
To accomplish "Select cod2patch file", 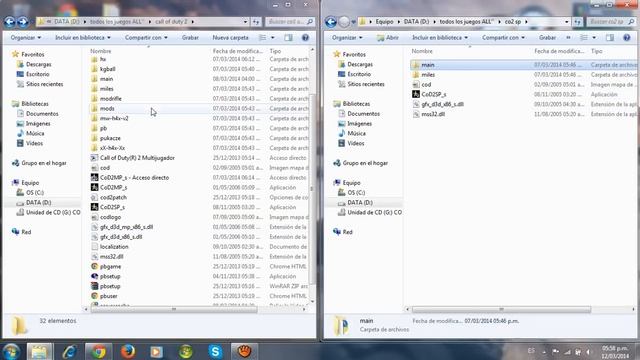I will coord(113,197).
